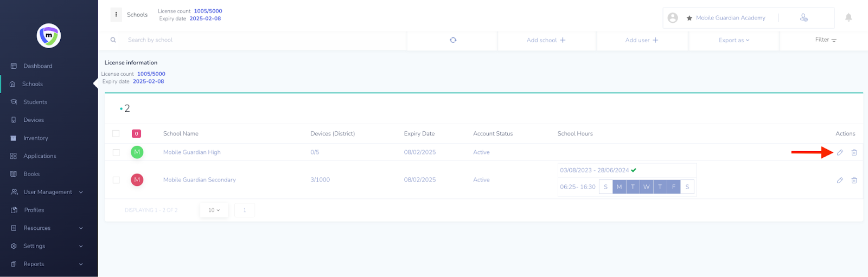Toggle the select-all schools checkbox
The width and height of the screenshot is (868, 277).
click(x=116, y=133)
